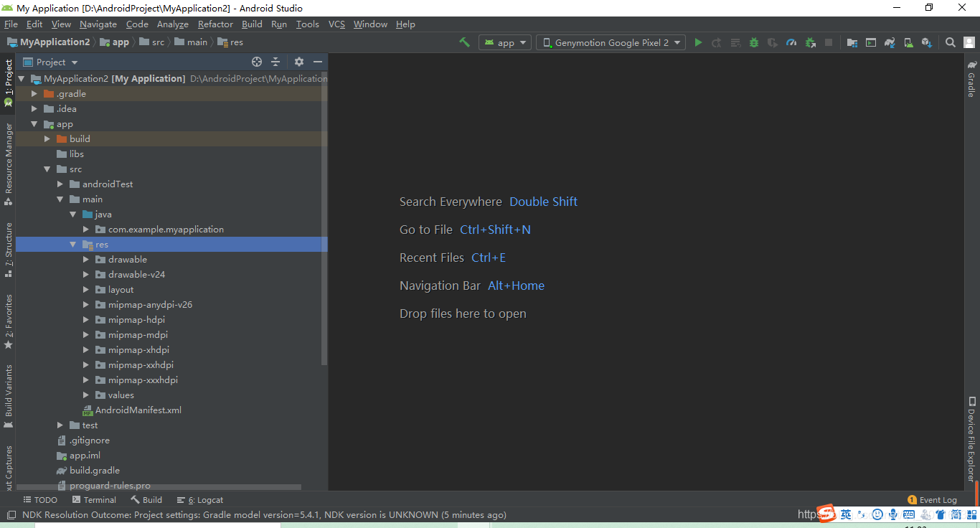Run the app with green play button
Screen dimensions: 980x528
click(x=698, y=42)
